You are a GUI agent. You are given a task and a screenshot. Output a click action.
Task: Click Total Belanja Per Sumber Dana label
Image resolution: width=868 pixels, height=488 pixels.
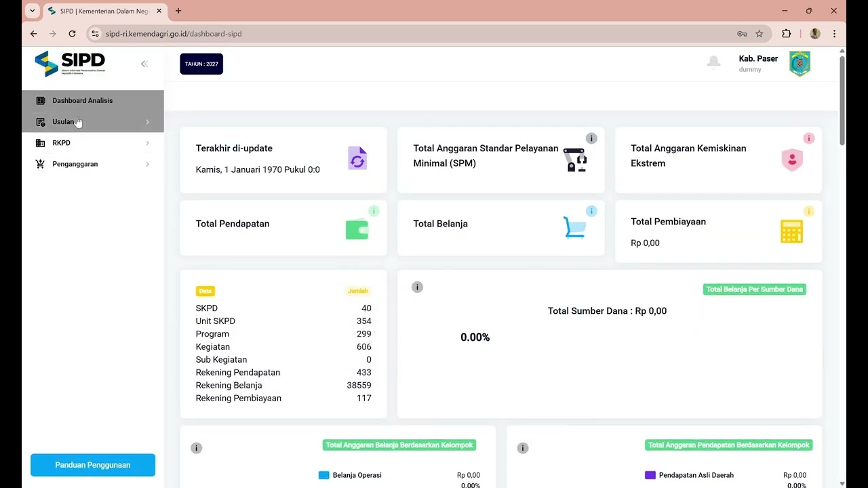[x=755, y=289]
